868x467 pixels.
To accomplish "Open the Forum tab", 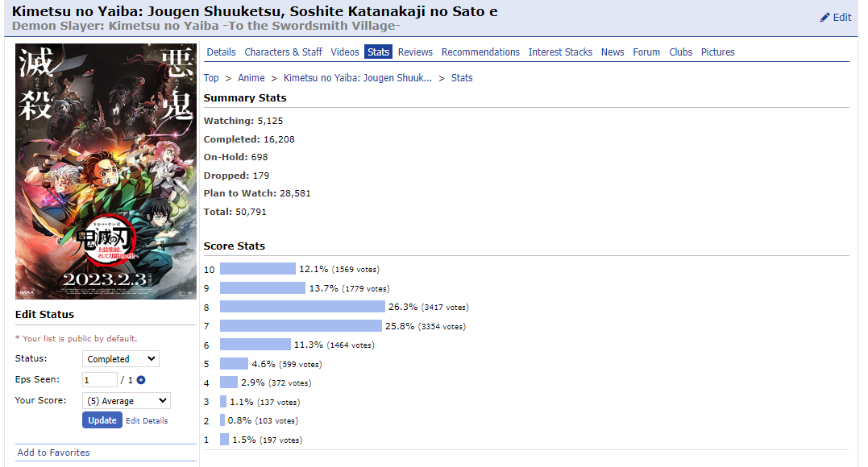I will click(x=646, y=52).
